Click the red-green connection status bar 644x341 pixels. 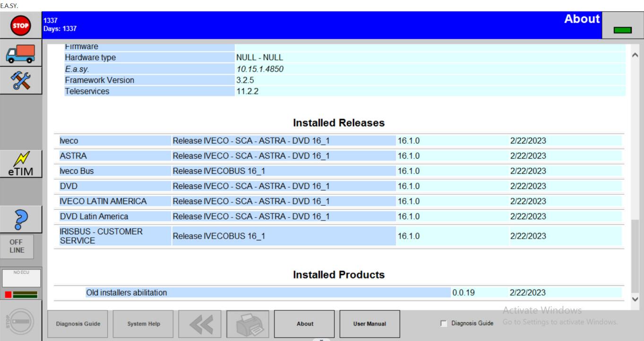(20, 295)
